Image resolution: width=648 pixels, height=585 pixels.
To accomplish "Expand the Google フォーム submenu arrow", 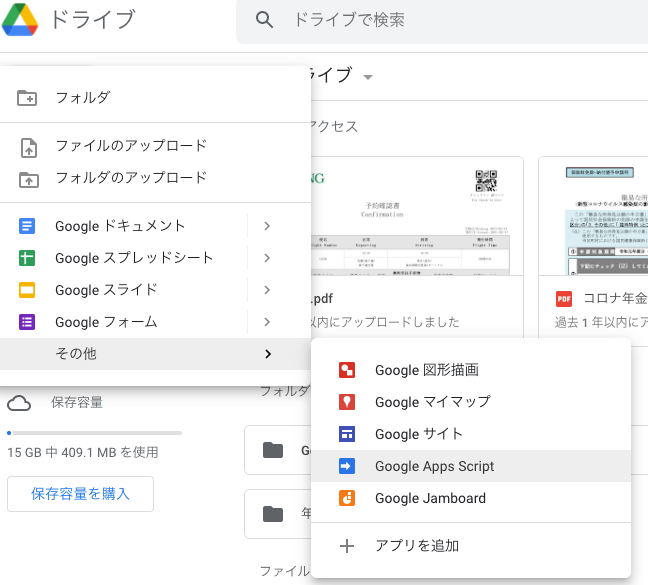I will click(x=267, y=322).
